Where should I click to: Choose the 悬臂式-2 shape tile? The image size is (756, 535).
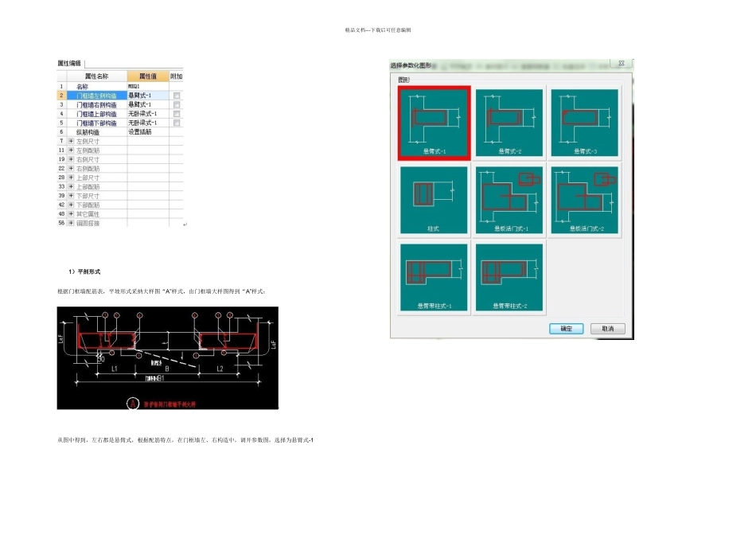point(509,123)
